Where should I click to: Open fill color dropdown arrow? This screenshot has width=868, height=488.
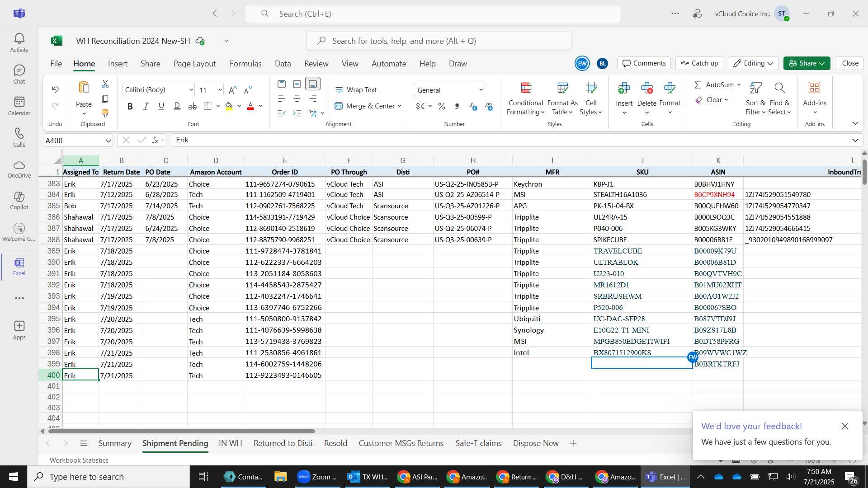[239, 106]
